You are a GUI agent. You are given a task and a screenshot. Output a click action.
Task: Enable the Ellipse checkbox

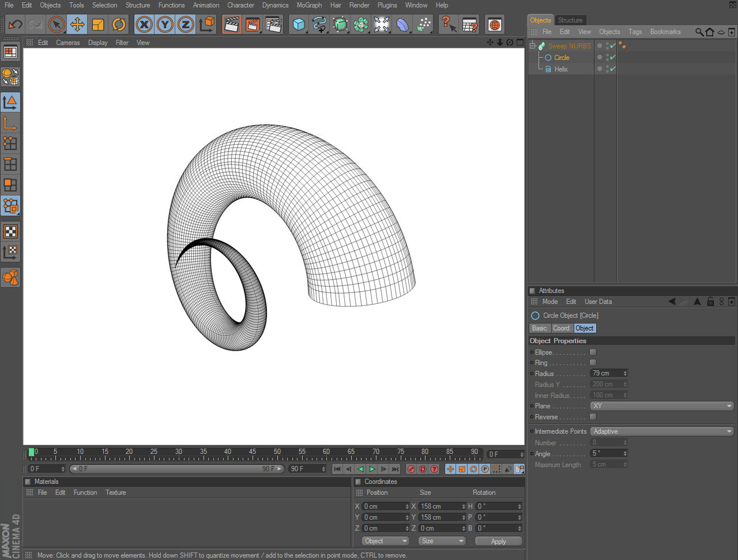tap(593, 352)
